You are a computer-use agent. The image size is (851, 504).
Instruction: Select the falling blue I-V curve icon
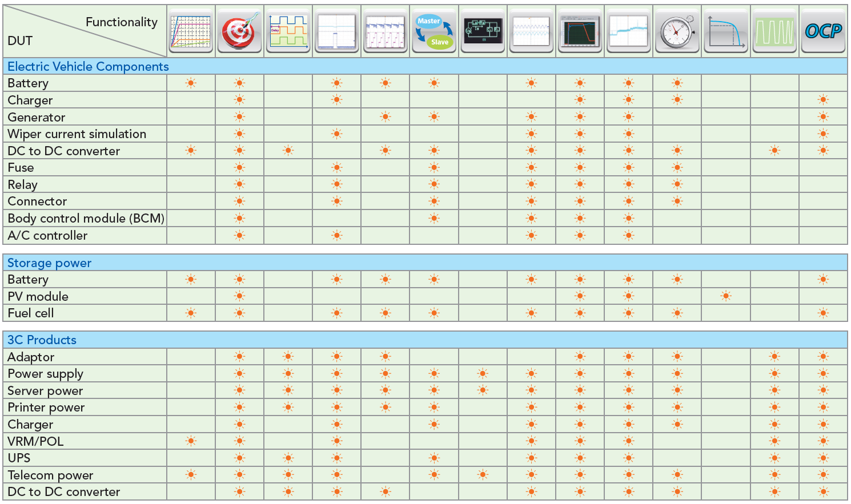725,31
